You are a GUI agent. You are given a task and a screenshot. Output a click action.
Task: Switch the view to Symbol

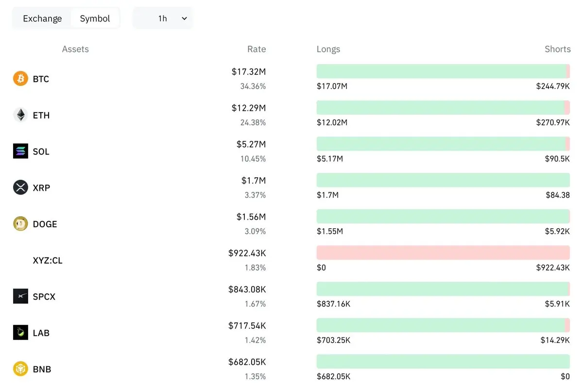pos(95,18)
